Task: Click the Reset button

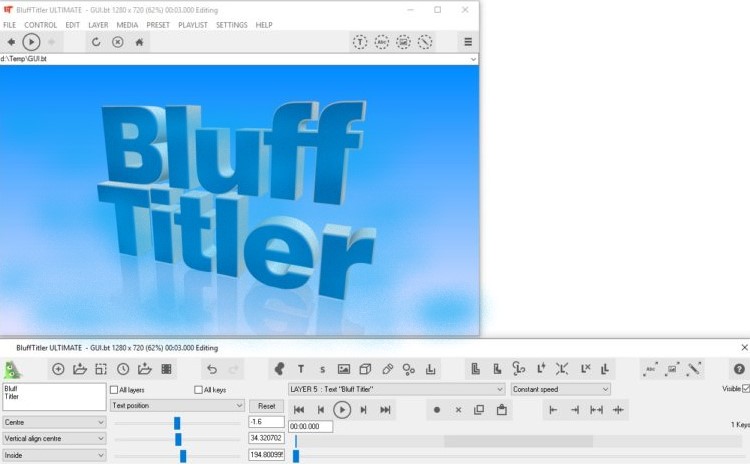Action: point(266,406)
